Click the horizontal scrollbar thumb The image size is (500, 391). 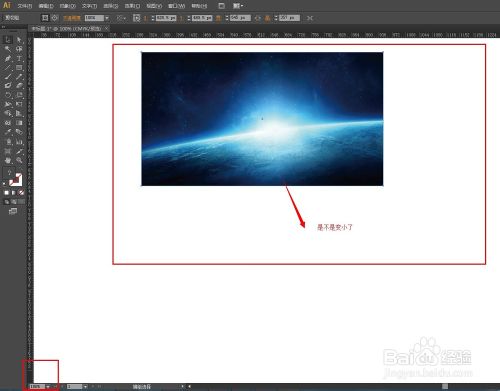click(445, 386)
